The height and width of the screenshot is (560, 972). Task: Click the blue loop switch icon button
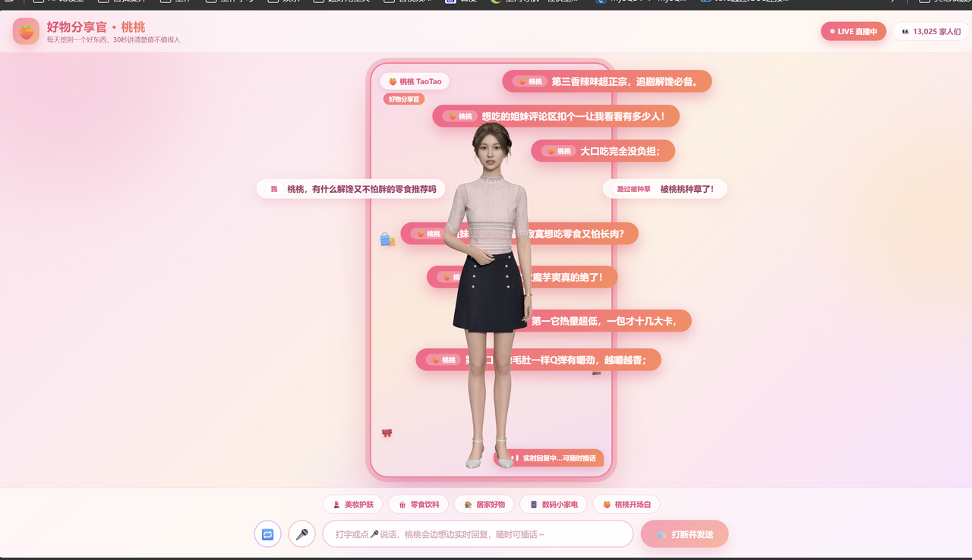[267, 533]
